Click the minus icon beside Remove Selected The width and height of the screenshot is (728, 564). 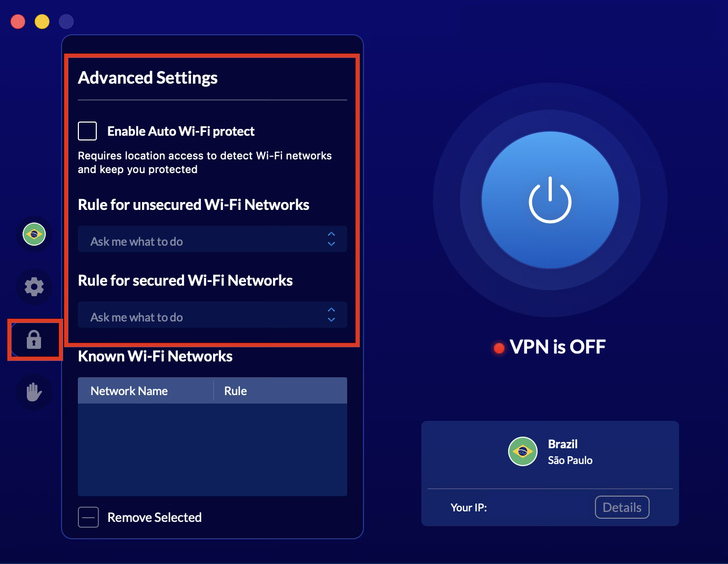[88, 517]
